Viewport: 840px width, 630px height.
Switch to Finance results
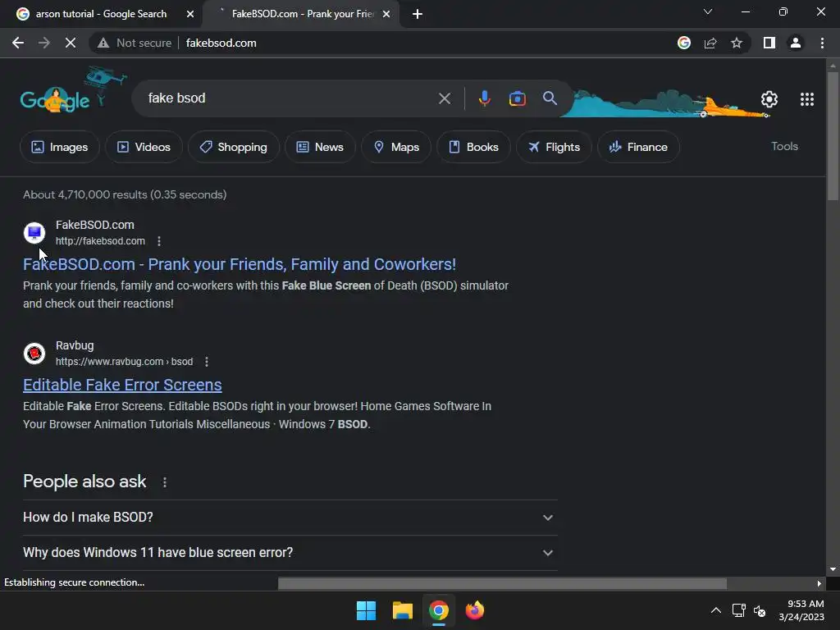638,147
